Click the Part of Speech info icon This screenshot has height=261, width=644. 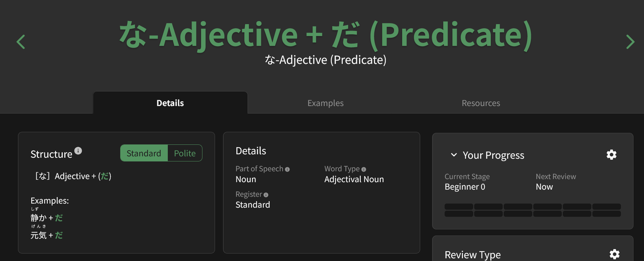[287, 169]
